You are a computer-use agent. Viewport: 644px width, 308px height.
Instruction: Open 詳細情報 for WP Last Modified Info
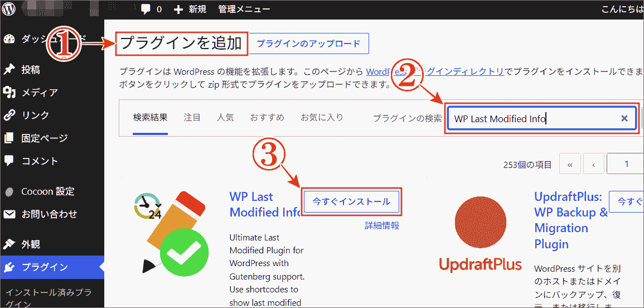[382, 226]
